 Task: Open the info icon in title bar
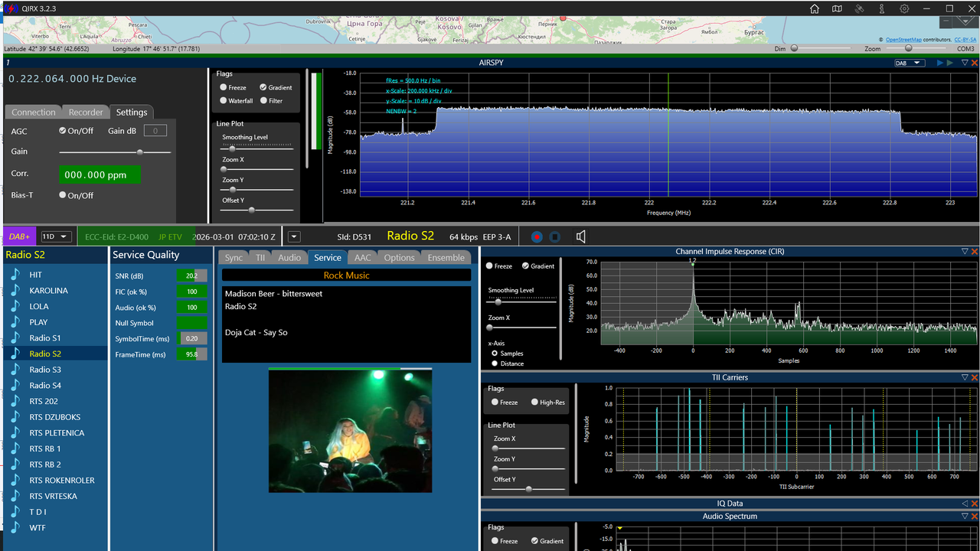[x=882, y=8]
